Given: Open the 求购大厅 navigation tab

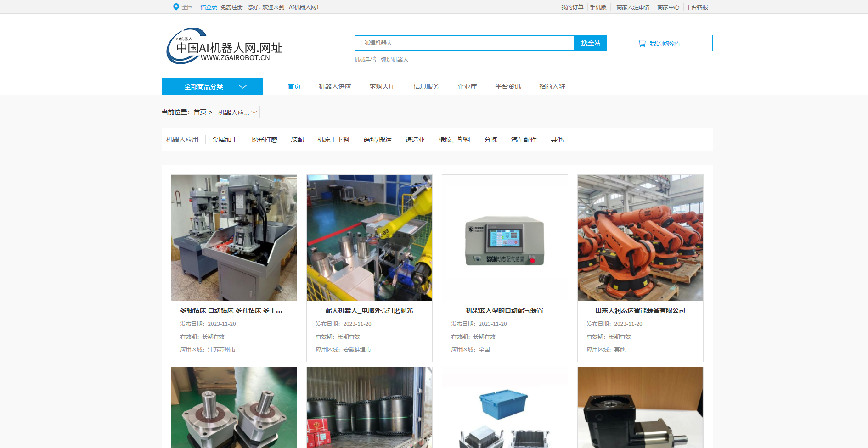Looking at the screenshot, I should point(383,86).
